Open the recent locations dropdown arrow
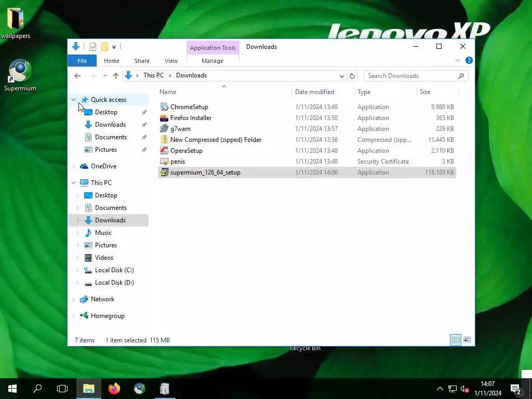 pos(105,76)
